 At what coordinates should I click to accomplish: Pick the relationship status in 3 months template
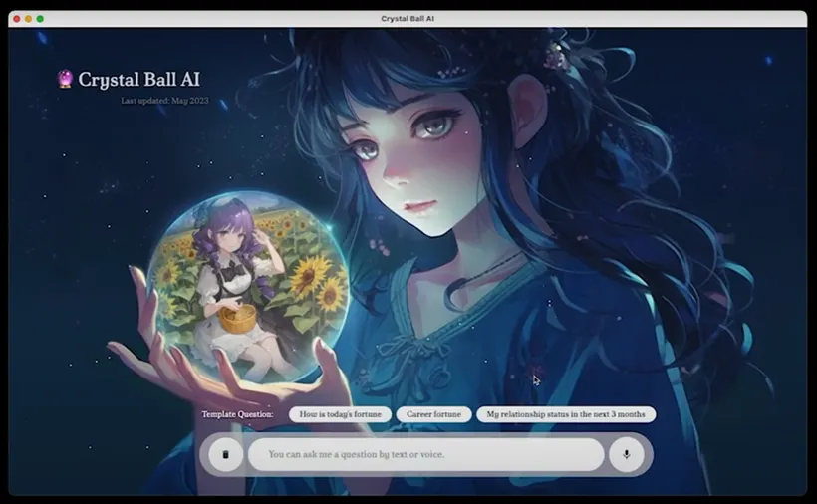[x=565, y=414]
